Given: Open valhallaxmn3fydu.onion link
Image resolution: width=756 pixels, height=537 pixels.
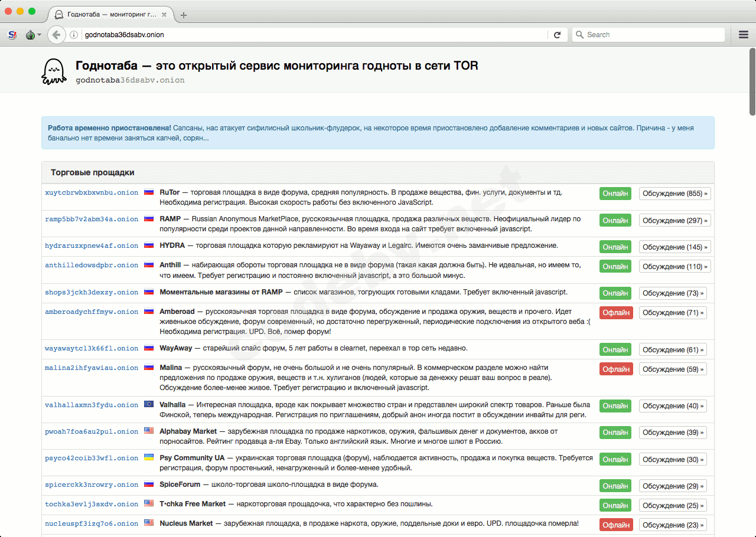Looking at the screenshot, I should pyautogui.click(x=92, y=405).
